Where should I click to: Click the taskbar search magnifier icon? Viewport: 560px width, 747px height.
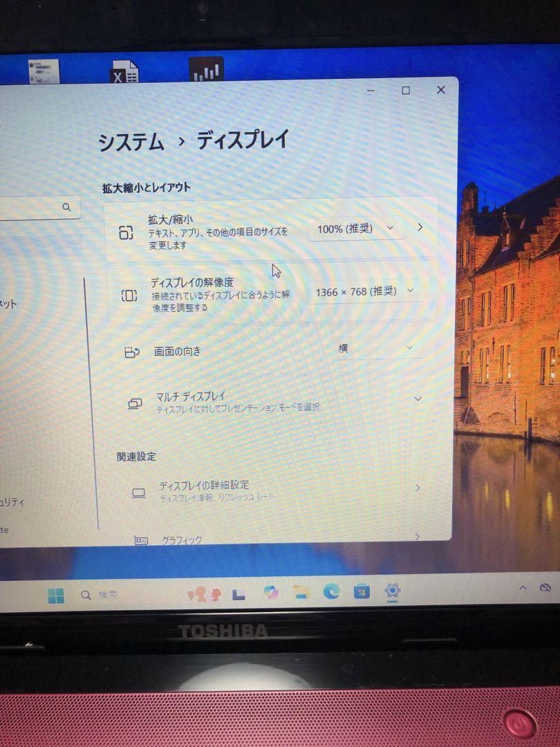86,595
